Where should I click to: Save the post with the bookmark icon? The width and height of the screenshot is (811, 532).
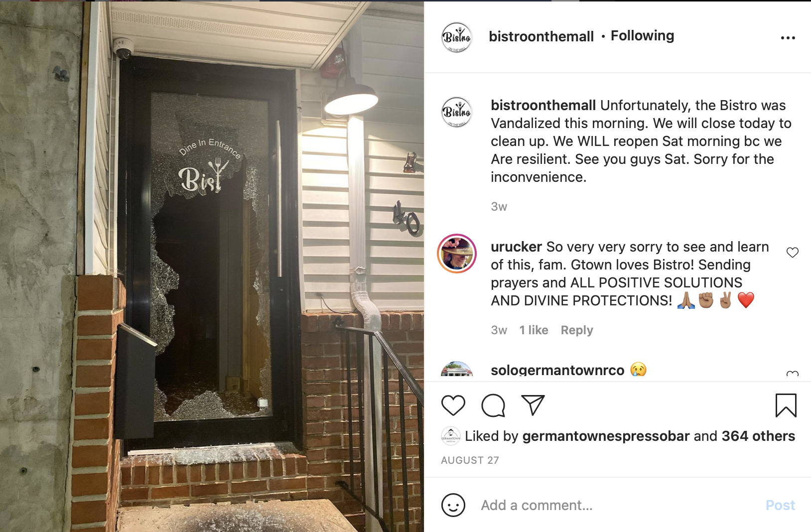786,405
